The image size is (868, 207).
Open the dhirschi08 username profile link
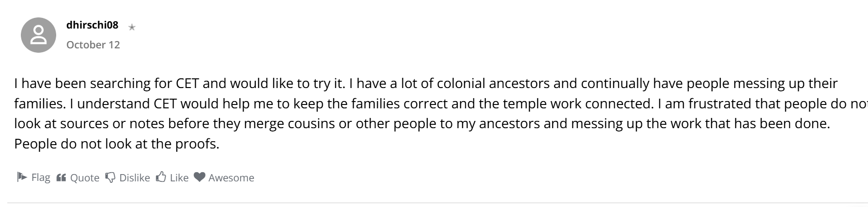92,25
